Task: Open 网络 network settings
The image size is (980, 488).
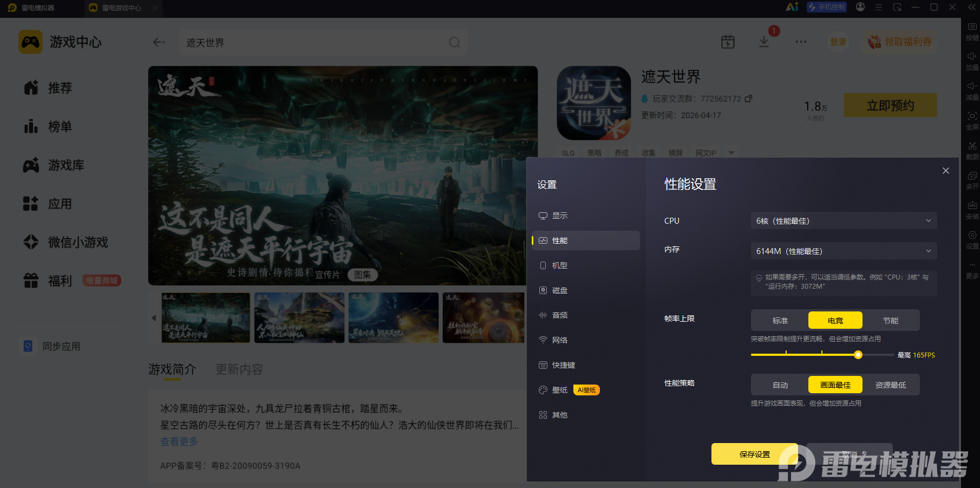Action: [x=586, y=340]
